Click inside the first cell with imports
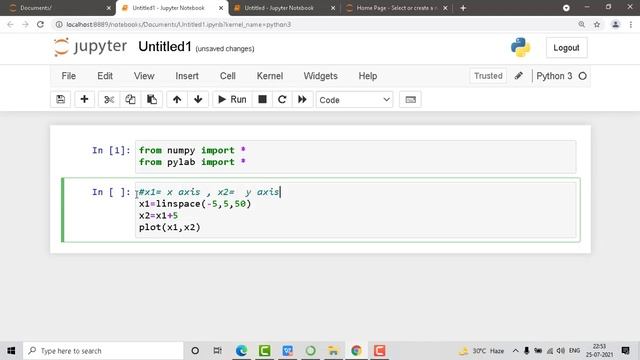This screenshot has height=360, width=640. pos(355,156)
